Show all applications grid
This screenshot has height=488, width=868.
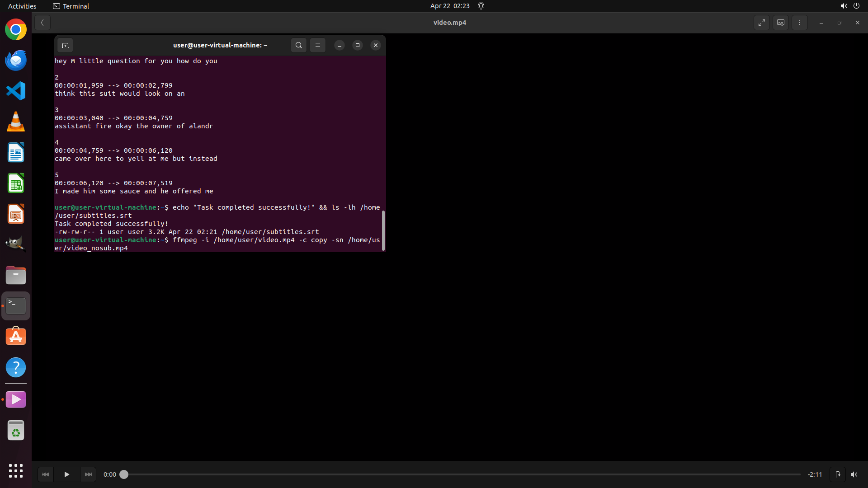pyautogui.click(x=16, y=470)
